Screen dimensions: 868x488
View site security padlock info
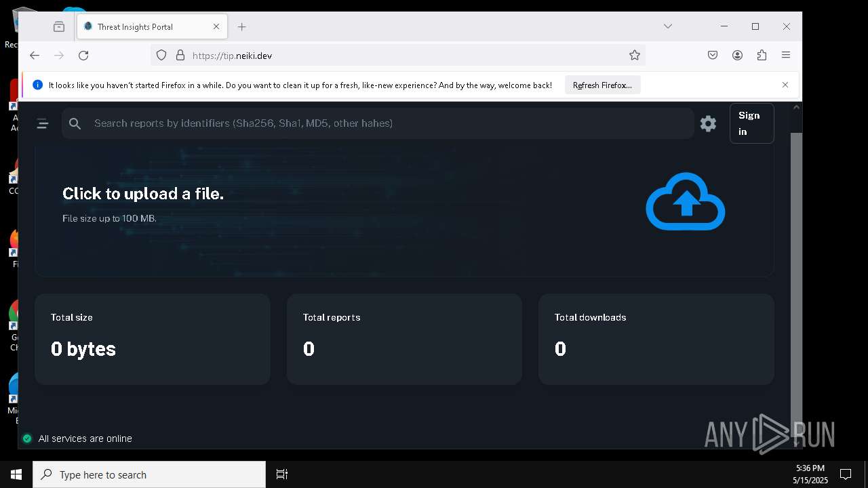(180, 56)
